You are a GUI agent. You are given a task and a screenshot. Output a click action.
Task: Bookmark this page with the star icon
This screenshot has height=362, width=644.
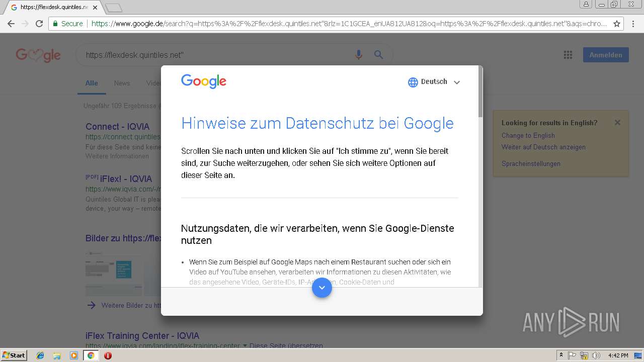pyautogui.click(x=617, y=24)
